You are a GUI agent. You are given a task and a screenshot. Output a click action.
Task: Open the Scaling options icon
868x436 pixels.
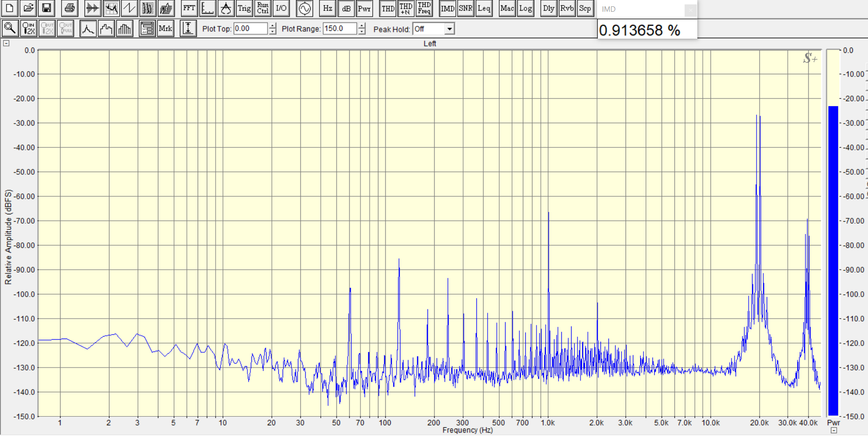pos(207,8)
